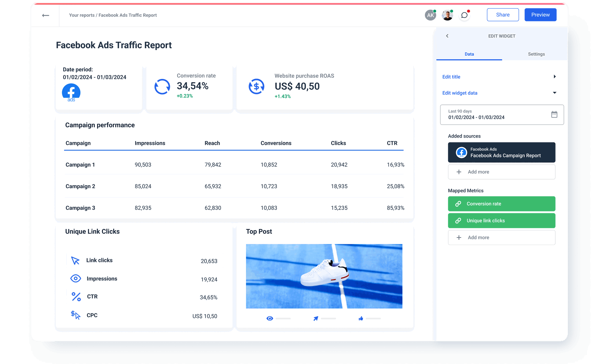Open the calendar icon in the date picker
The image size is (599, 364).
point(554,115)
